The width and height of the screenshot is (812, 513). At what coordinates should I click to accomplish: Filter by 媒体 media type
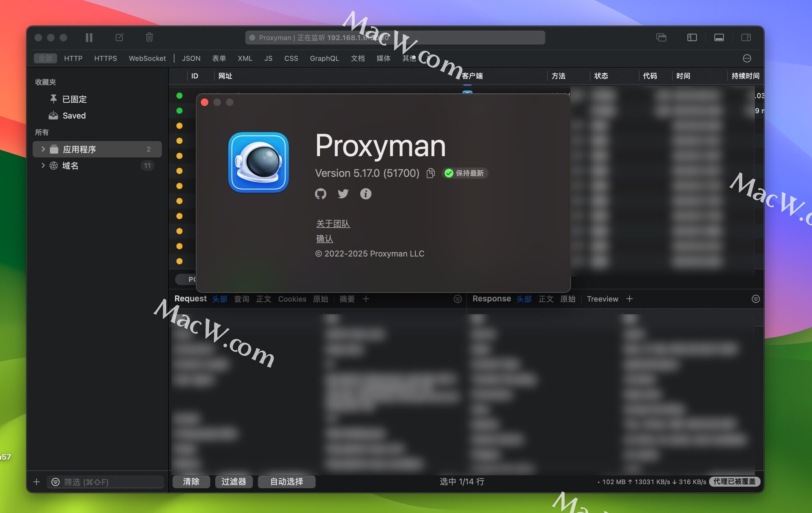pos(384,58)
